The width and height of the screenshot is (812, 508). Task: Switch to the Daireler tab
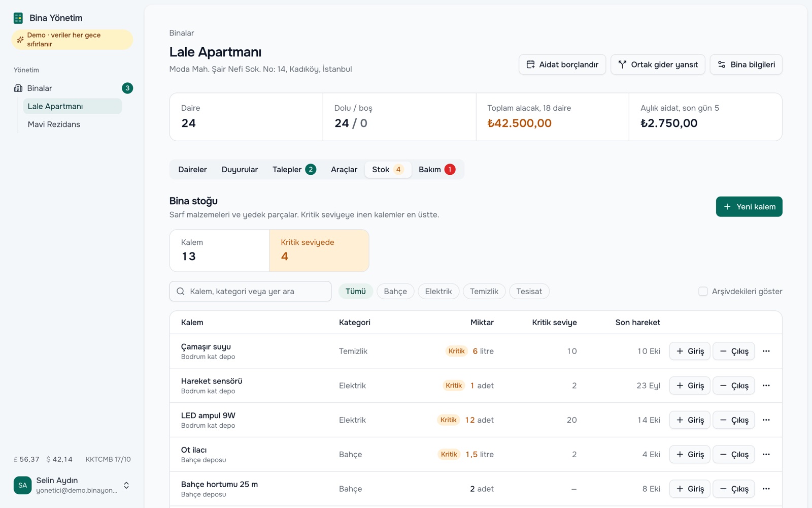tap(192, 170)
